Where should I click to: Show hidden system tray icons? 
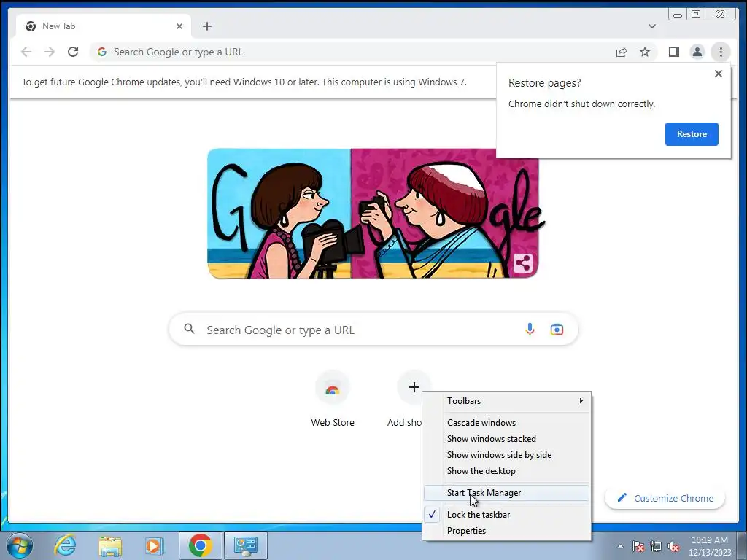coord(620,546)
